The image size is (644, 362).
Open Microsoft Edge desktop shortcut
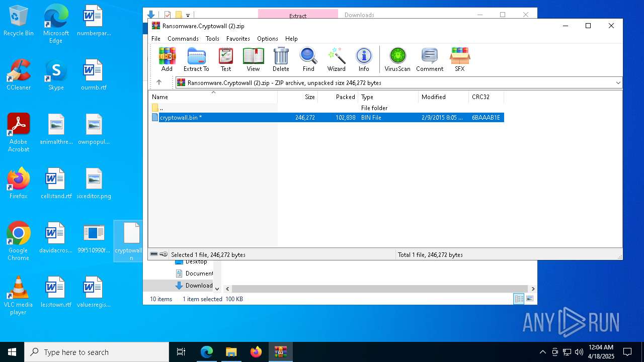point(56,24)
